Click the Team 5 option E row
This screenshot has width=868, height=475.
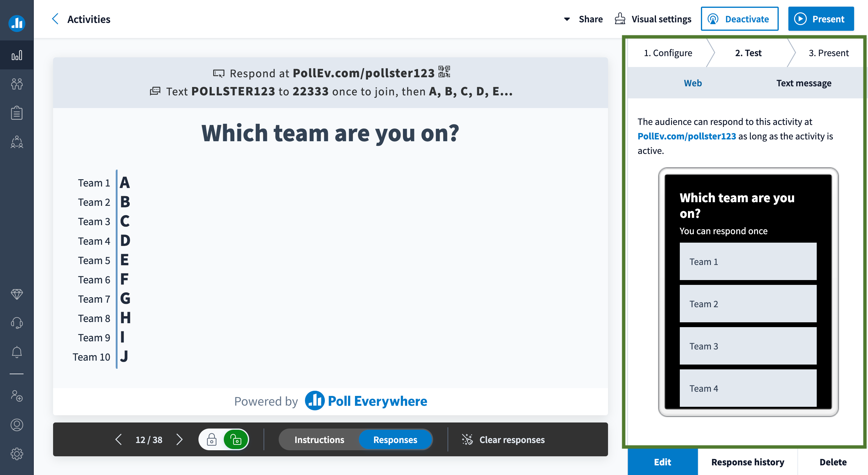pos(104,260)
